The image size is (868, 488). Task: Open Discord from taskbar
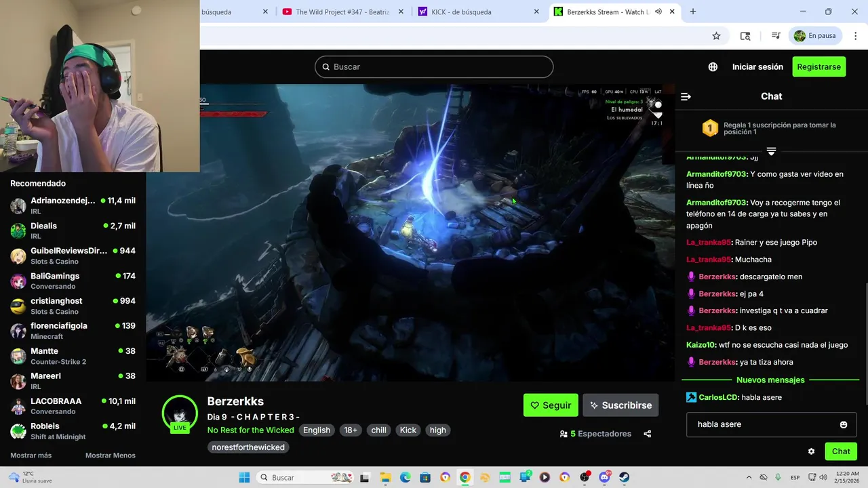point(605,478)
